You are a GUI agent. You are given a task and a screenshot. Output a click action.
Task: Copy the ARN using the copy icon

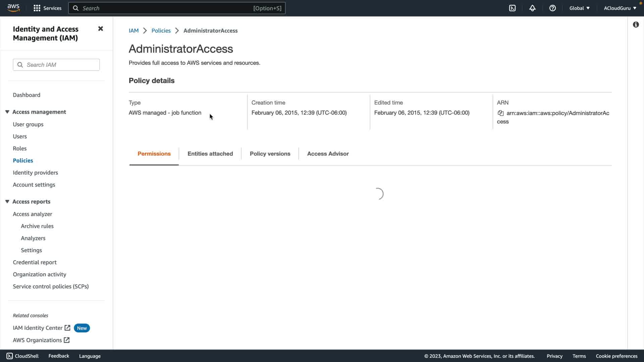[500, 113]
